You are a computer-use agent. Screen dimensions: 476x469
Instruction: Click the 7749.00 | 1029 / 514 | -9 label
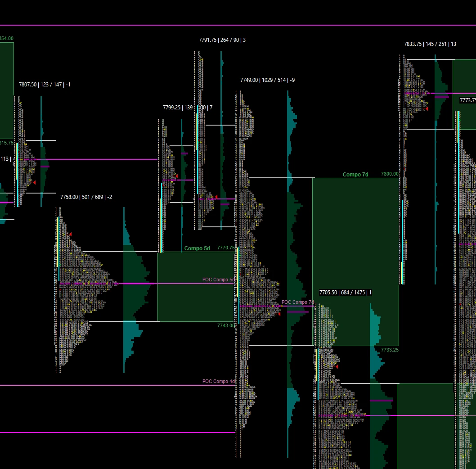267,80
